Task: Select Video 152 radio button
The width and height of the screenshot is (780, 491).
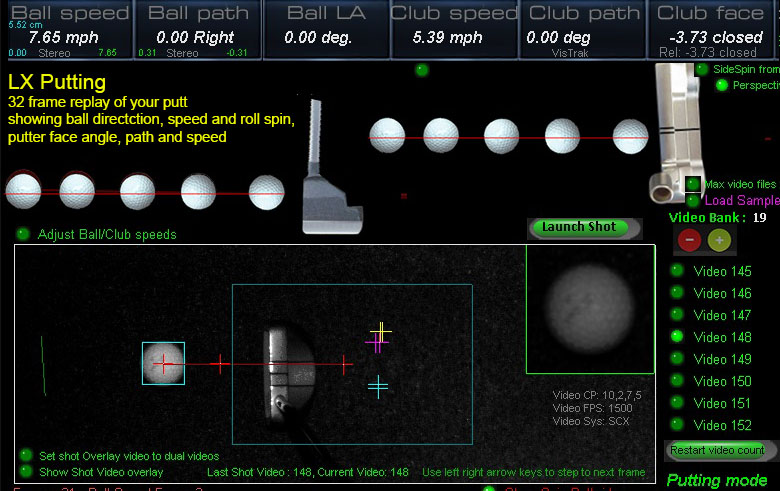Action: click(677, 424)
